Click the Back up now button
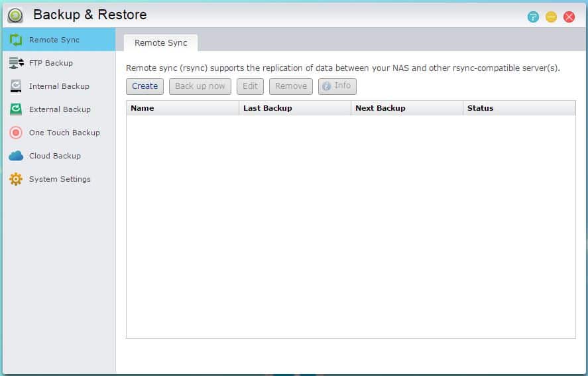588x376 pixels. pyautogui.click(x=200, y=86)
